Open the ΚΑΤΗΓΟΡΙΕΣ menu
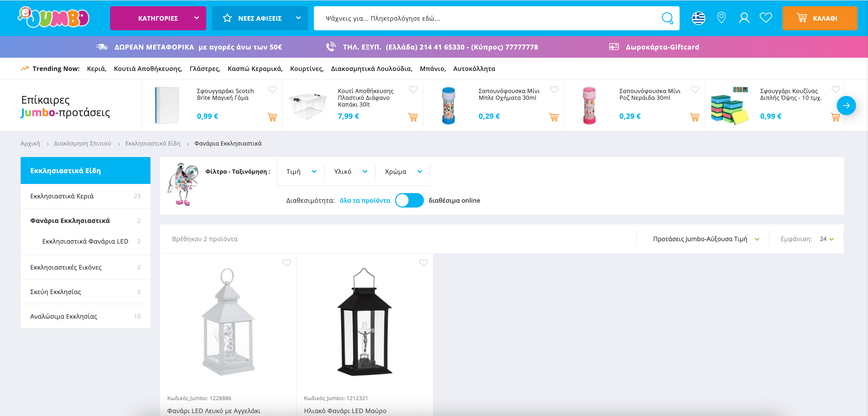Image resolution: width=868 pixels, height=416 pixels. click(158, 18)
